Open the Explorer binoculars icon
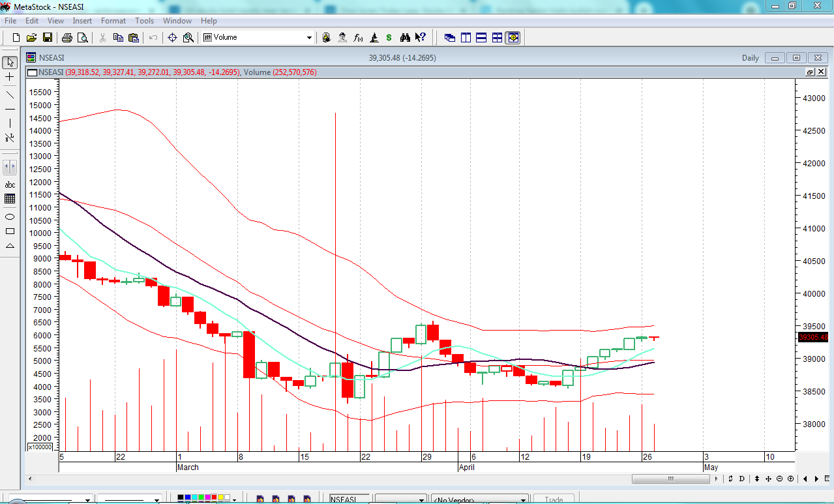 405,38
